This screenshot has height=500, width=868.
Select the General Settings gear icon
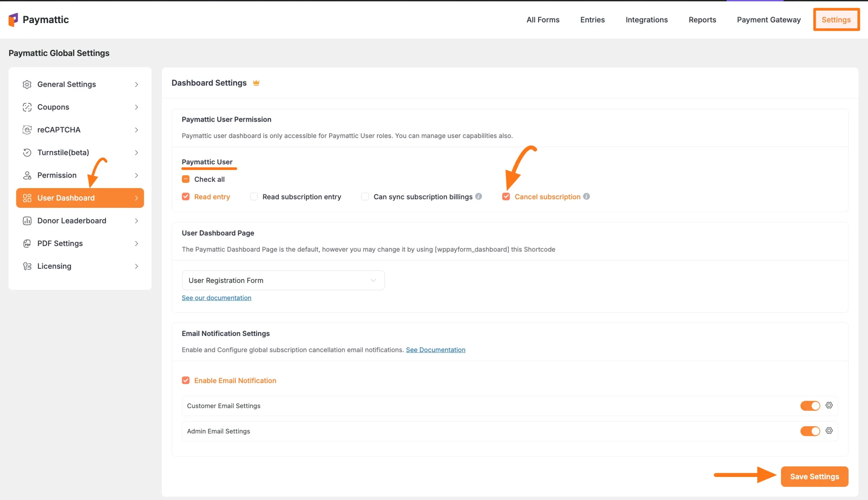click(27, 84)
